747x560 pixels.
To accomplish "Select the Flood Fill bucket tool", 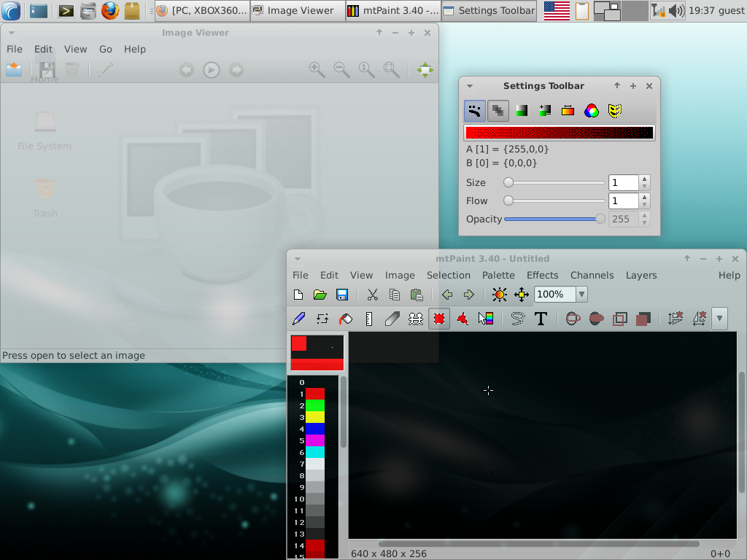I will tap(345, 319).
